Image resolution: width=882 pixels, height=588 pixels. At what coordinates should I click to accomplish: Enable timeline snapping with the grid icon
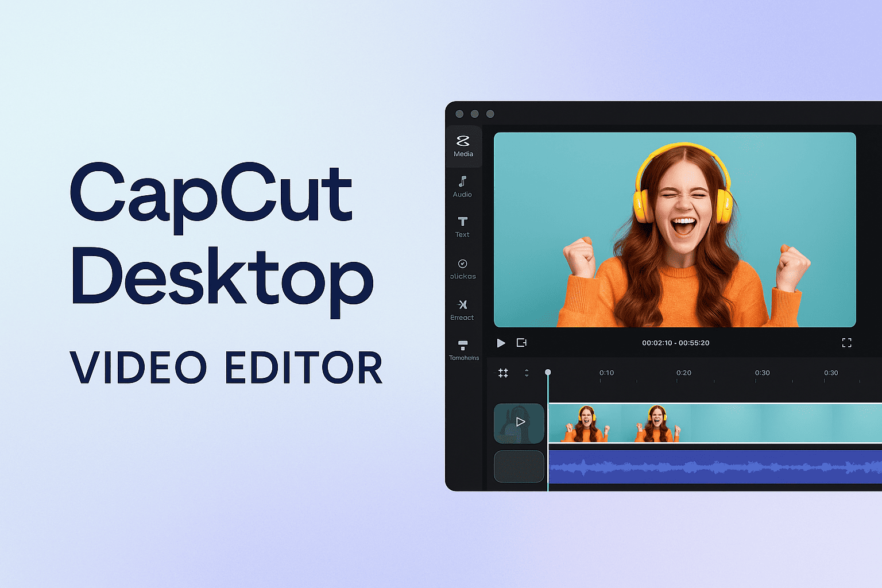[x=503, y=373]
